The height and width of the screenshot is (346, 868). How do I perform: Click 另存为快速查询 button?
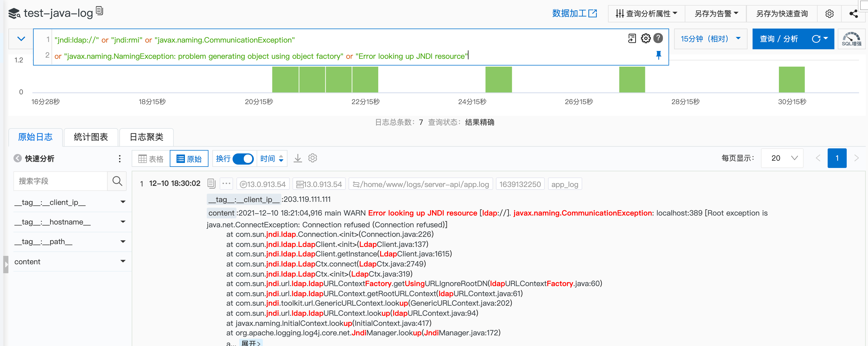(x=782, y=13)
